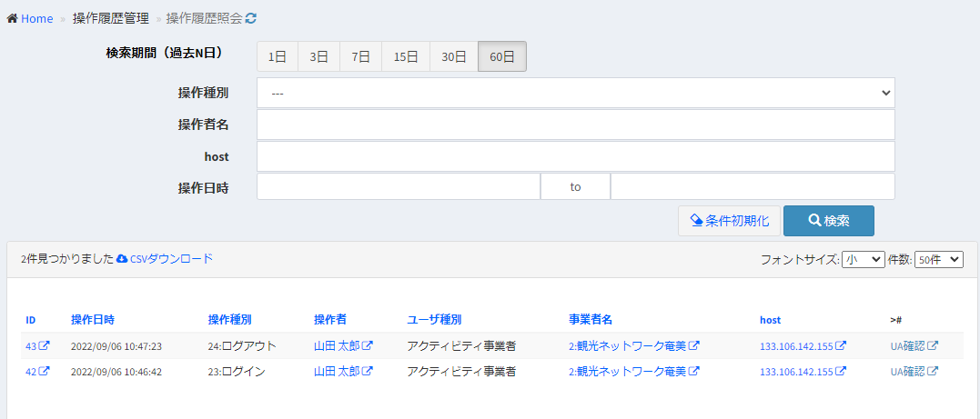The width and height of the screenshot is (980, 419).
Task: Open the フォントサイズ dropdown
Action: click(864, 259)
